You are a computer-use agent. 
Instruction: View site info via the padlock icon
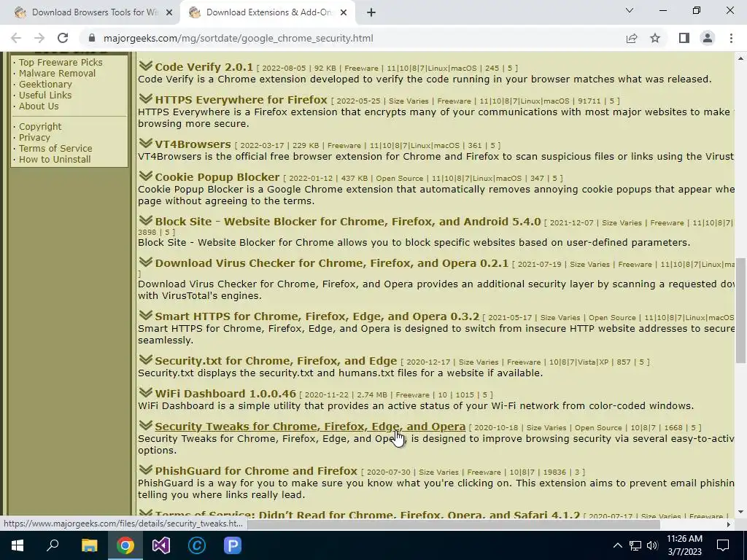pyautogui.click(x=92, y=38)
